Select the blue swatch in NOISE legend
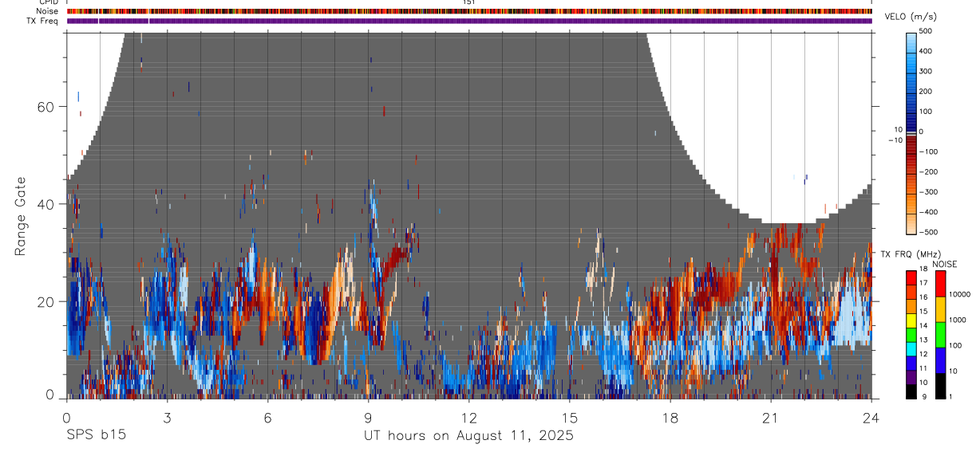The height and width of the screenshot is (452, 980). click(940, 360)
